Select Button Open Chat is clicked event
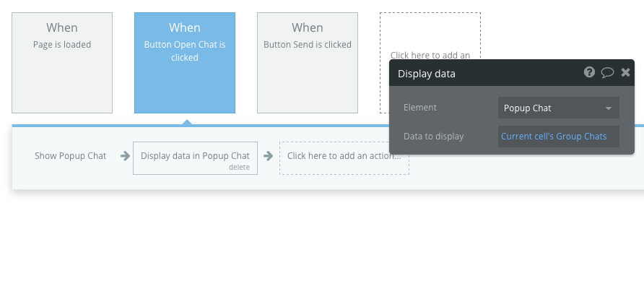Image resolution: width=644 pixels, height=307 pixels. coord(185,63)
